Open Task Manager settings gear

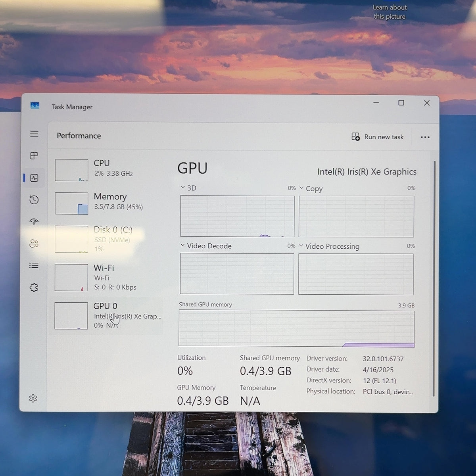(x=33, y=398)
